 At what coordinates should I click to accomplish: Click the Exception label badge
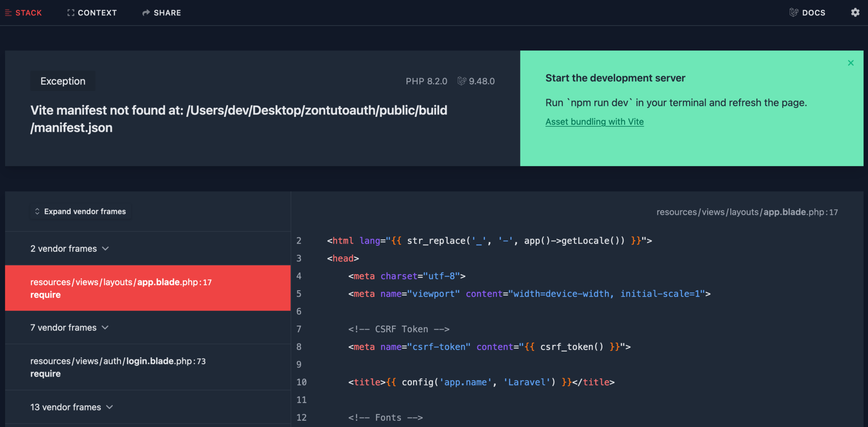click(62, 81)
